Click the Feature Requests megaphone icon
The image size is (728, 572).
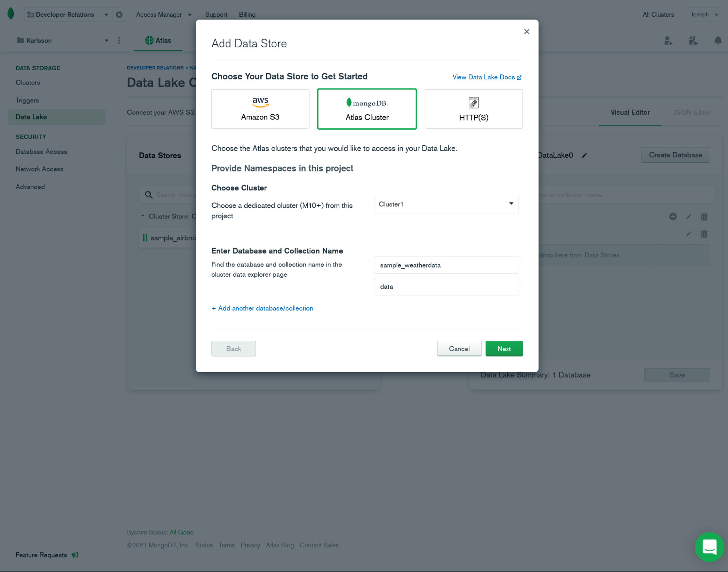point(75,555)
